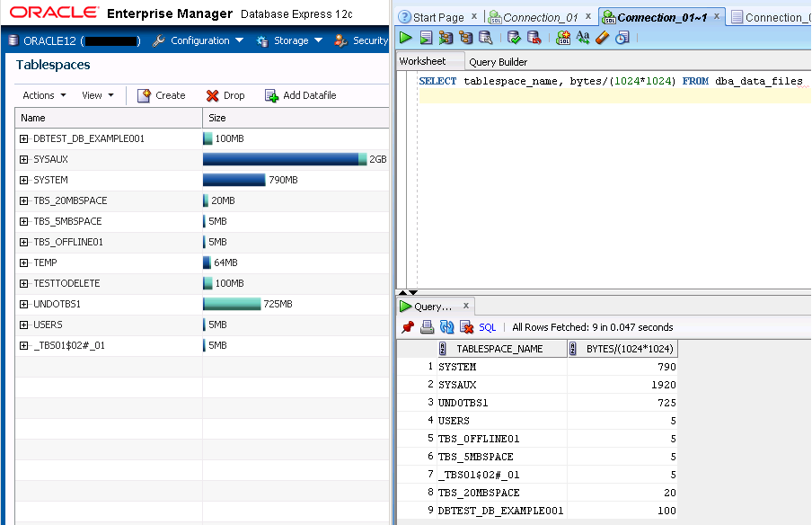Click the Add Datafile icon
812x525 pixels.
(x=271, y=95)
